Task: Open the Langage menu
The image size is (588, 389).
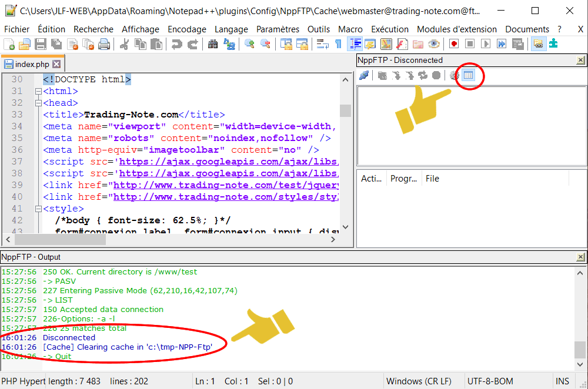Action: [x=231, y=29]
